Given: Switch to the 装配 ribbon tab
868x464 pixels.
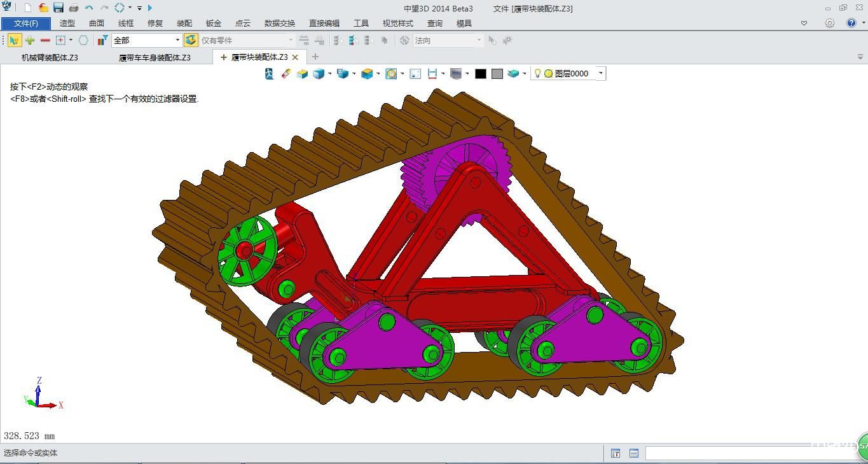Looking at the screenshot, I should pos(184,23).
